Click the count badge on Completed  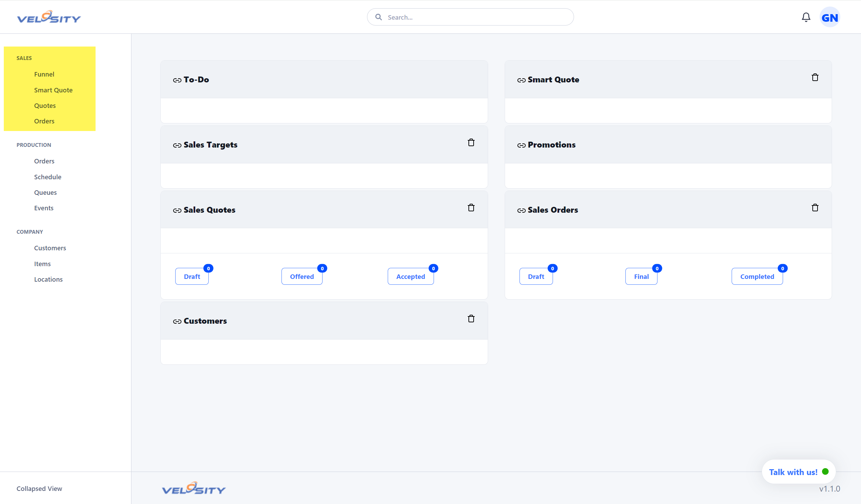782,268
